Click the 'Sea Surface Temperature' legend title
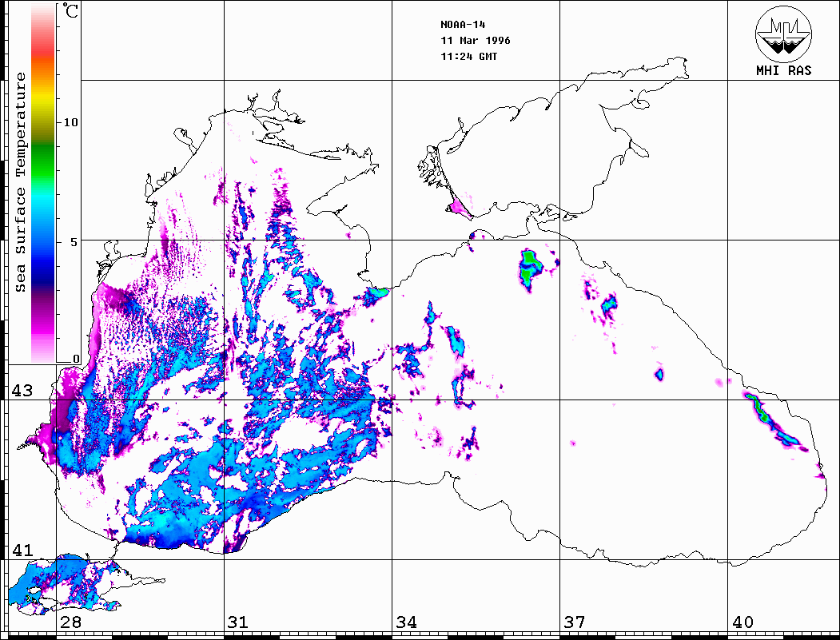The height and width of the screenshot is (640, 840). pyautogui.click(x=20, y=182)
